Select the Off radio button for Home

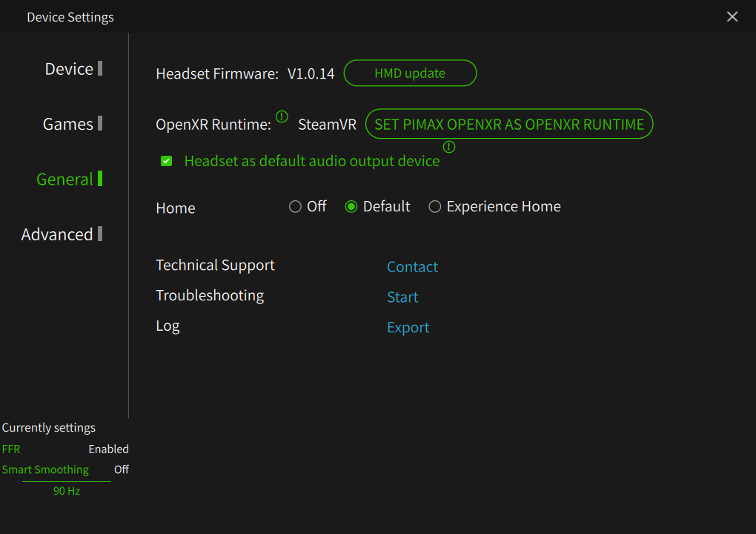pos(295,207)
